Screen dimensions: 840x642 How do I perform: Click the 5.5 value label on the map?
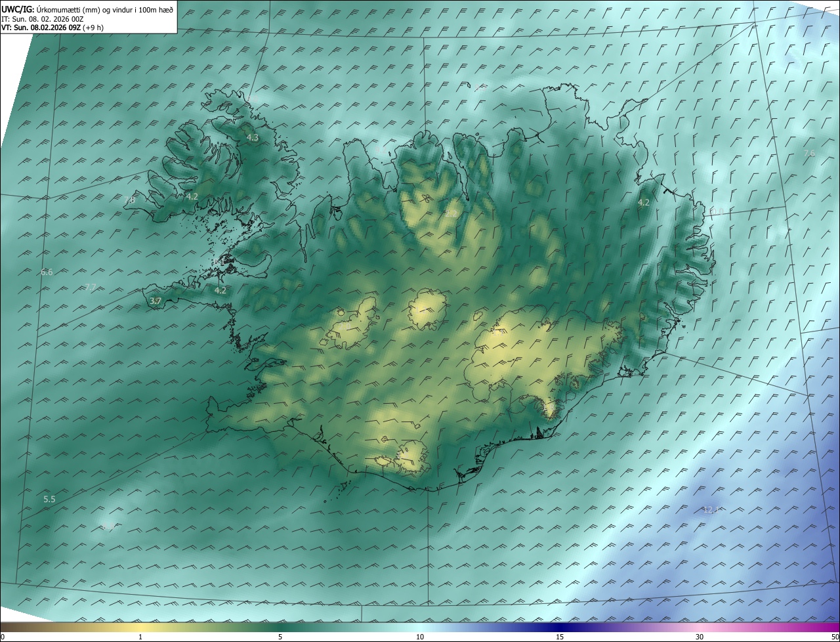pos(49,500)
